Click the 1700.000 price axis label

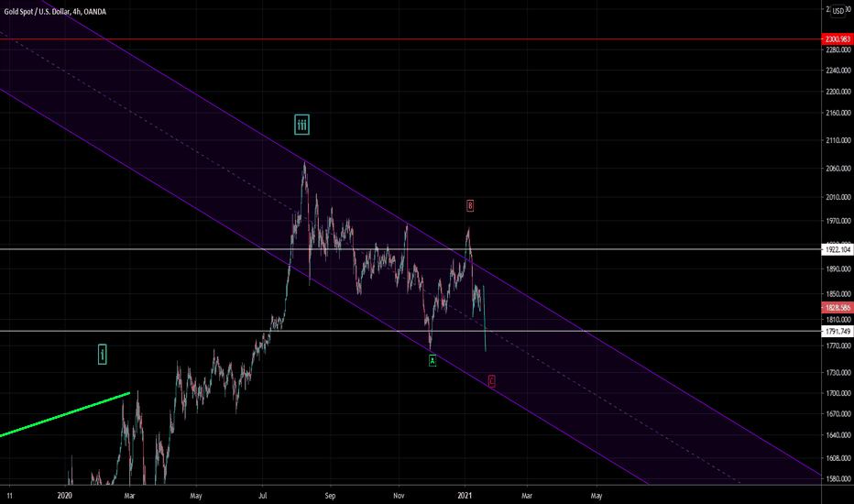pyautogui.click(x=838, y=393)
